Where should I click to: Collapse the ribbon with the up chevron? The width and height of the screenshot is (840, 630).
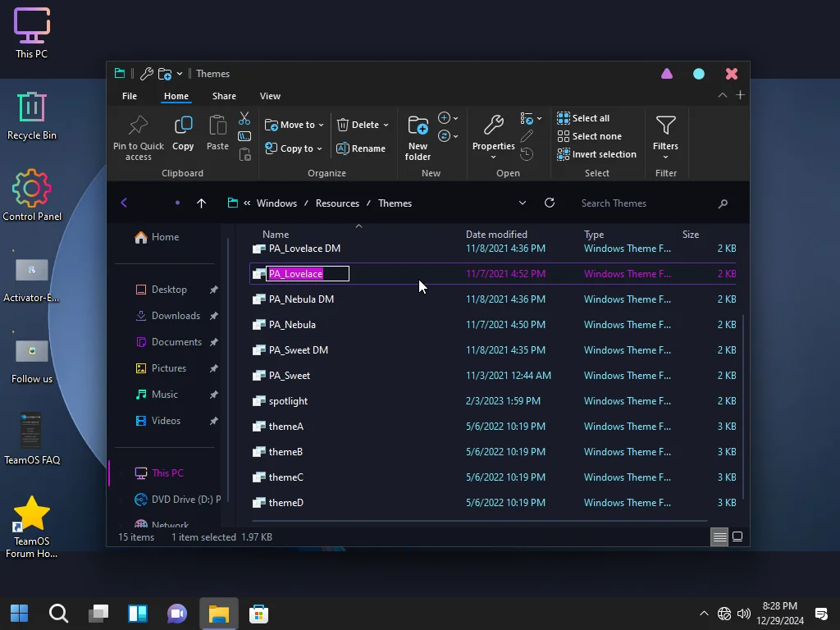[x=723, y=95]
